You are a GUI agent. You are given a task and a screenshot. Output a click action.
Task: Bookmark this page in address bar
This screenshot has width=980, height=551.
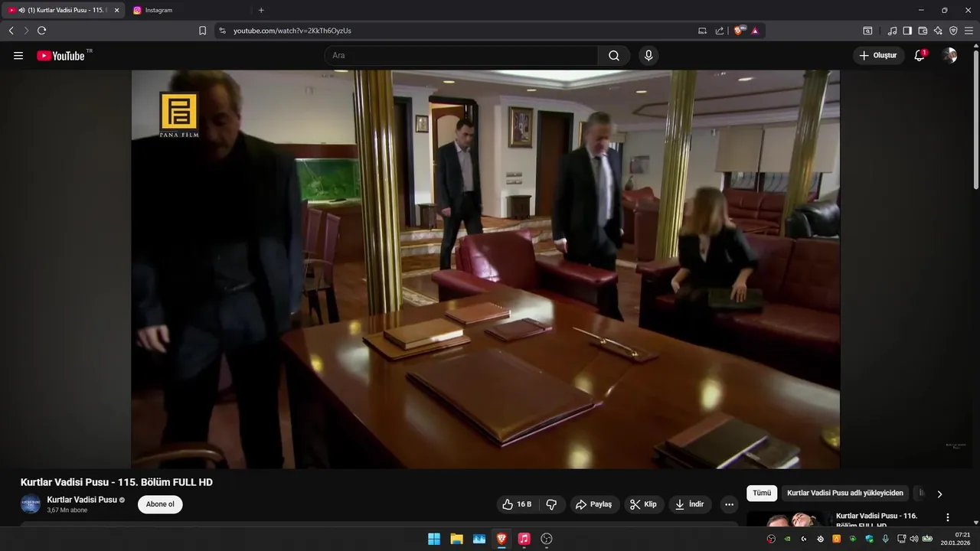(202, 31)
